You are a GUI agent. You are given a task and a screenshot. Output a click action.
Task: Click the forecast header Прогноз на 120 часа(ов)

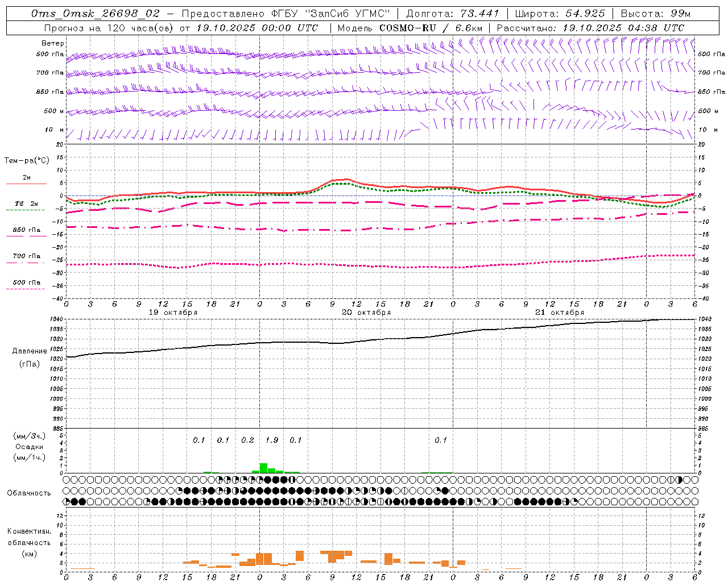click(x=109, y=28)
